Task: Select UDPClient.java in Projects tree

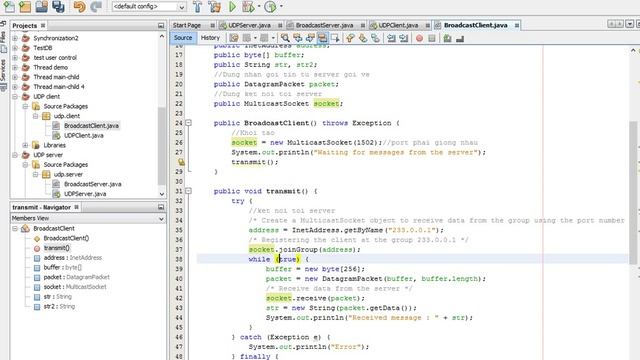Action: coord(83,136)
